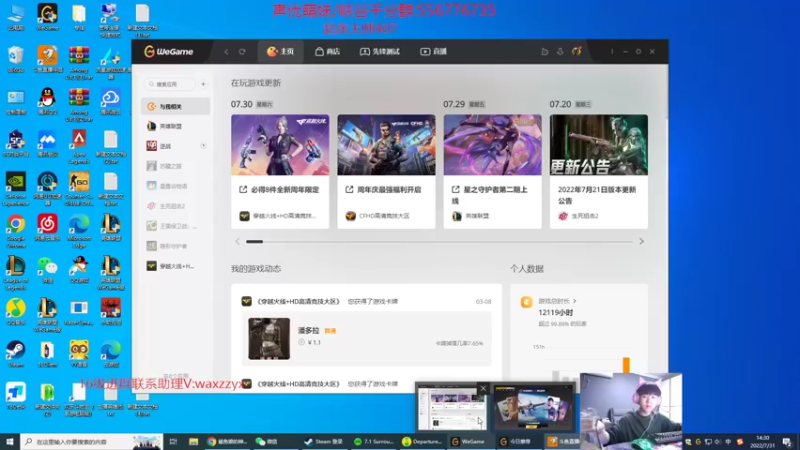800x450 pixels.
Task: Open the 游戏总时长 details arrow
Action: click(x=574, y=301)
